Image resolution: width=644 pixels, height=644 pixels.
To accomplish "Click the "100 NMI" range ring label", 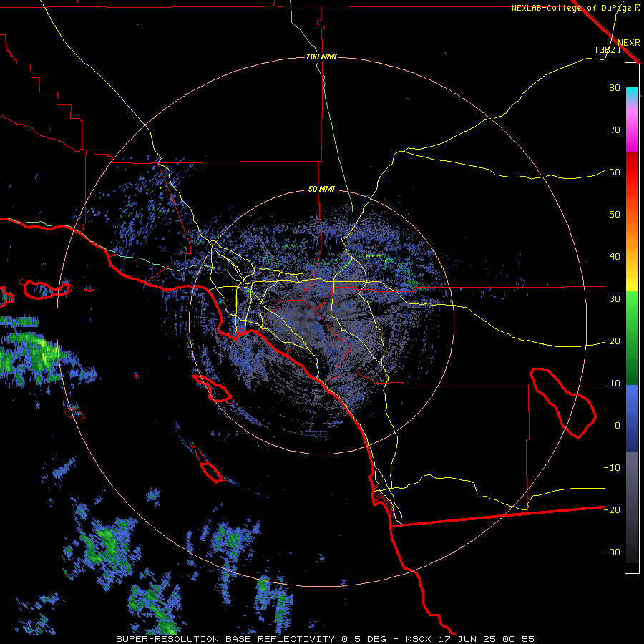I will [x=321, y=57].
